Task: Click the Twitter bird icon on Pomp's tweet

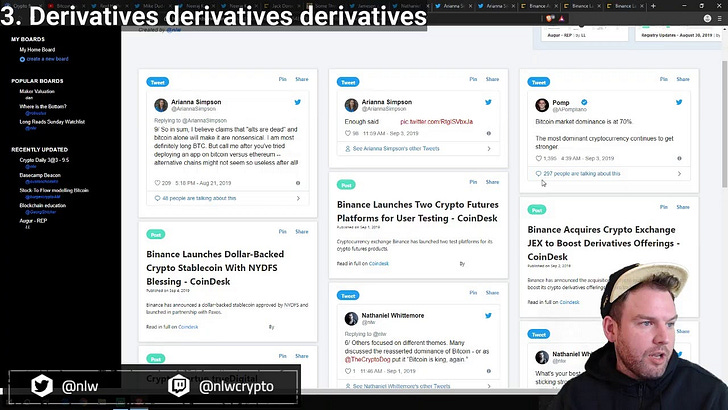Action: 679,102
